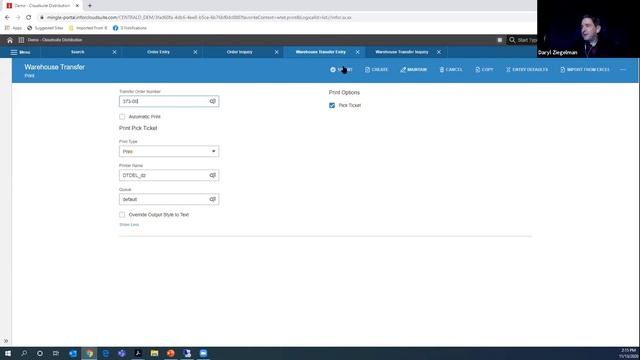Open the Zoom app in the taskbar
The height and width of the screenshot is (360, 640).
click(203, 353)
